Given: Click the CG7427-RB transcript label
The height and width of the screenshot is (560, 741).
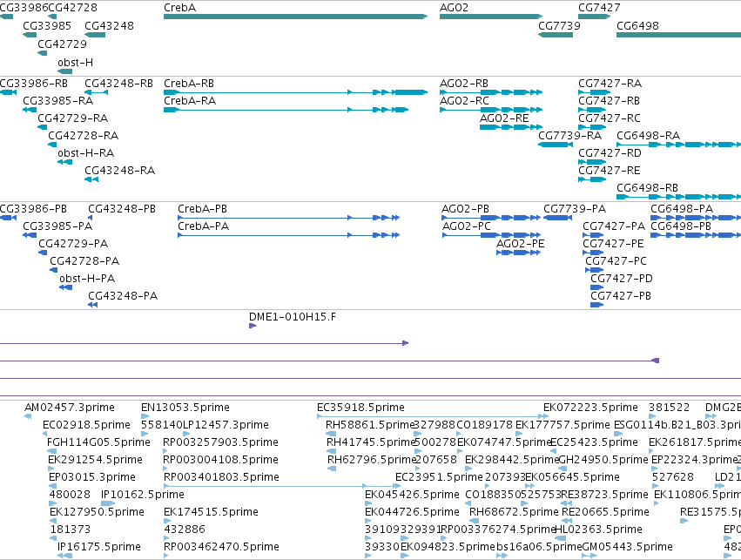Looking at the screenshot, I should pyautogui.click(x=610, y=101).
